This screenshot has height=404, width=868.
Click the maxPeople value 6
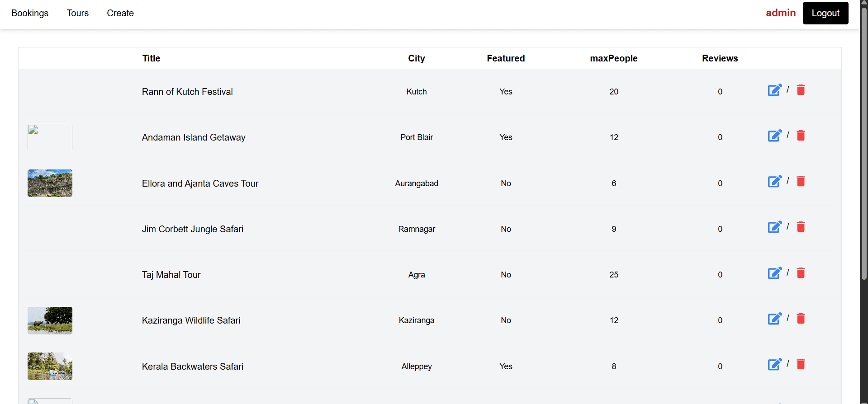[x=614, y=183]
